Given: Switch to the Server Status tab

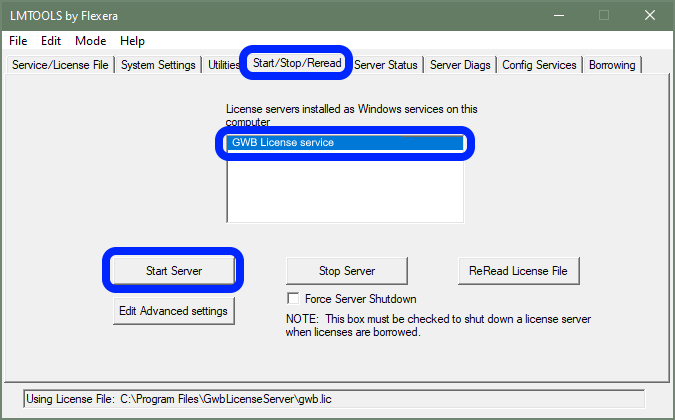Looking at the screenshot, I should click(387, 65).
